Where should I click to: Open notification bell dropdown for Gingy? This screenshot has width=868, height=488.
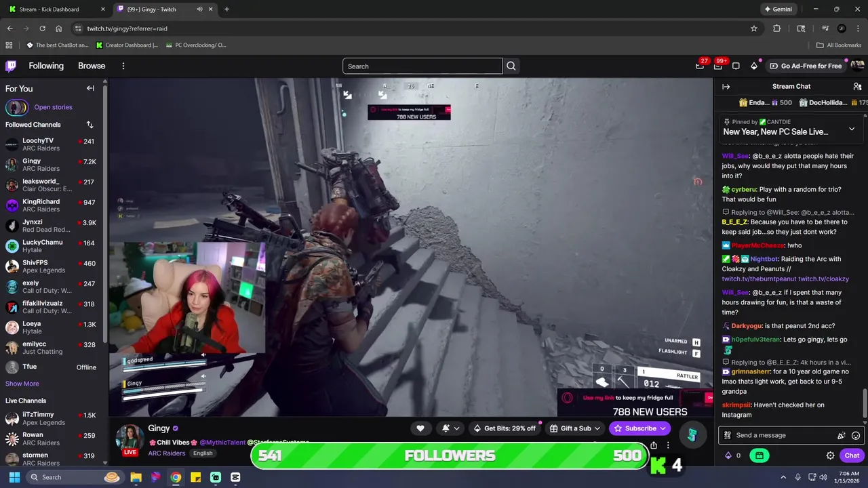tap(450, 428)
